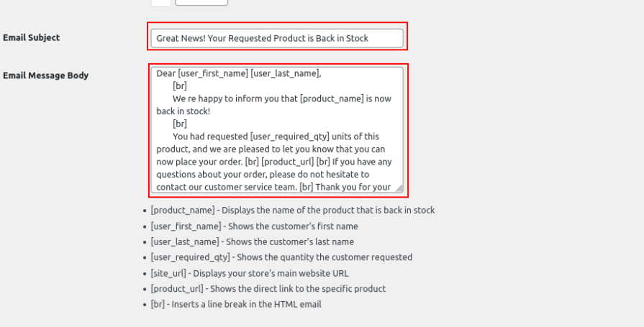Click the Email Subject label

click(x=32, y=37)
